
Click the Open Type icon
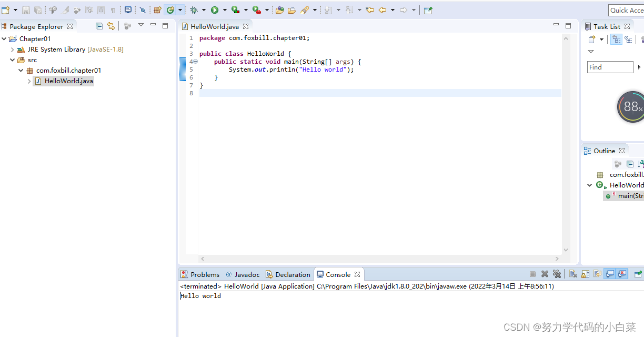[x=280, y=10]
